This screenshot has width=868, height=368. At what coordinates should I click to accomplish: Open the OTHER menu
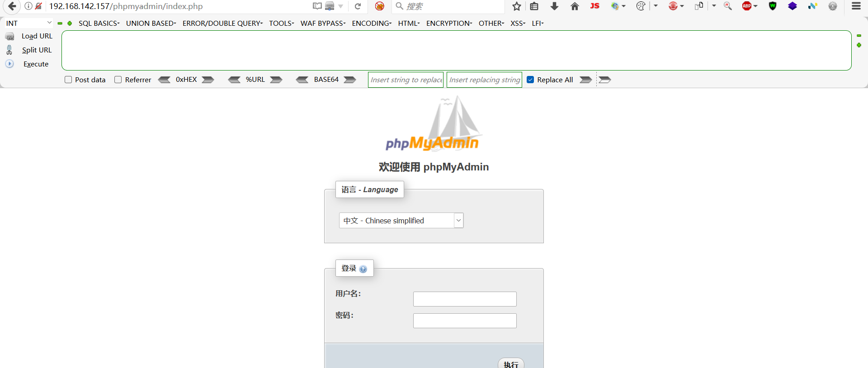click(x=491, y=23)
